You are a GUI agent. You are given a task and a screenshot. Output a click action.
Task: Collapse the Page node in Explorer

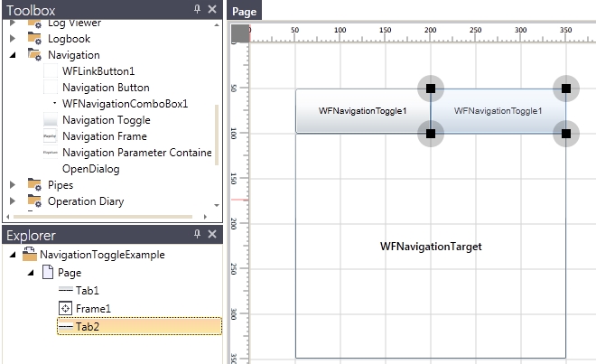30,273
